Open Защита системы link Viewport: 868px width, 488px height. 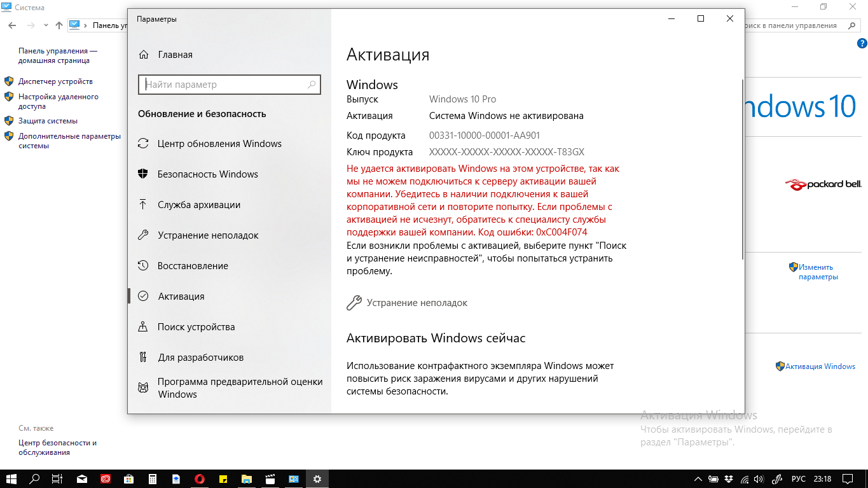tap(48, 121)
